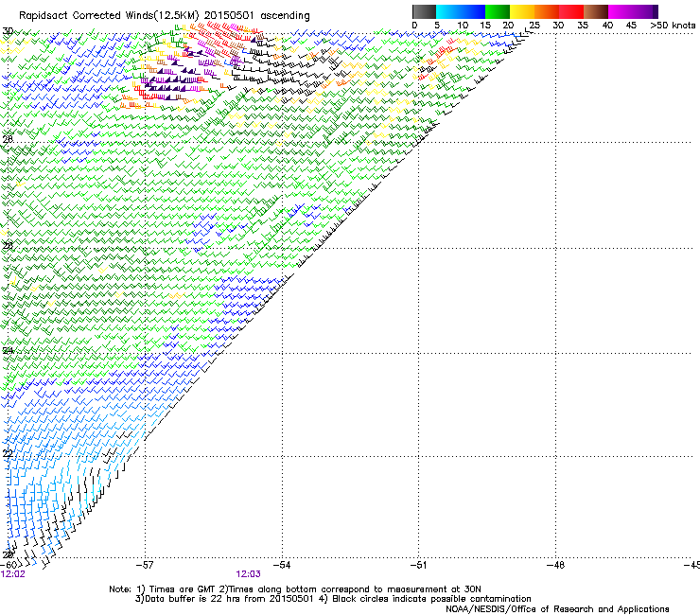Click the chart title 'Rapidscat Corrected Winds(12.5KM)'
The width and height of the screenshot is (700, 615).
coord(109,16)
